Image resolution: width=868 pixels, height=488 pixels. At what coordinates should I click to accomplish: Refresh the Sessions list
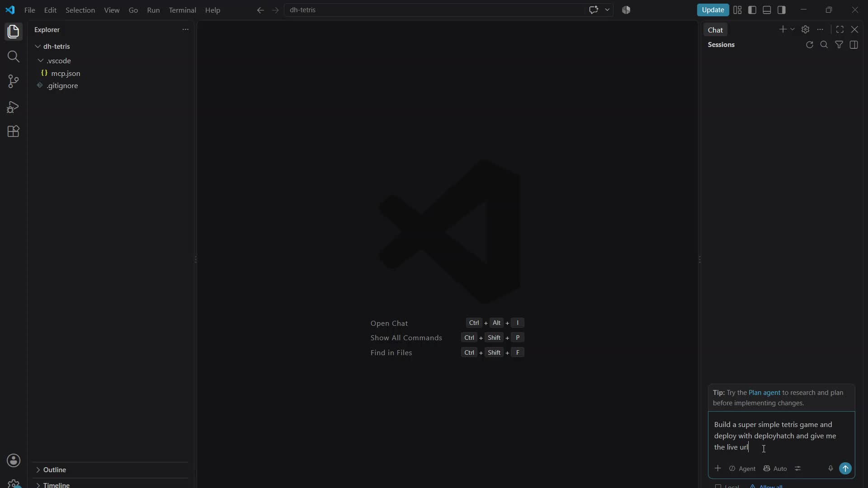coord(810,45)
